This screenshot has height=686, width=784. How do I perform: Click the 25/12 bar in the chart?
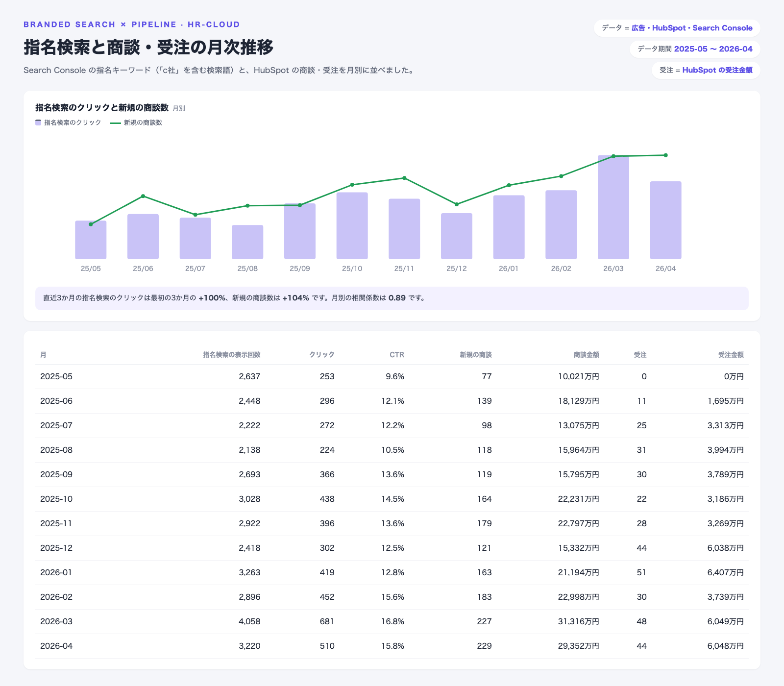(x=457, y=236)
